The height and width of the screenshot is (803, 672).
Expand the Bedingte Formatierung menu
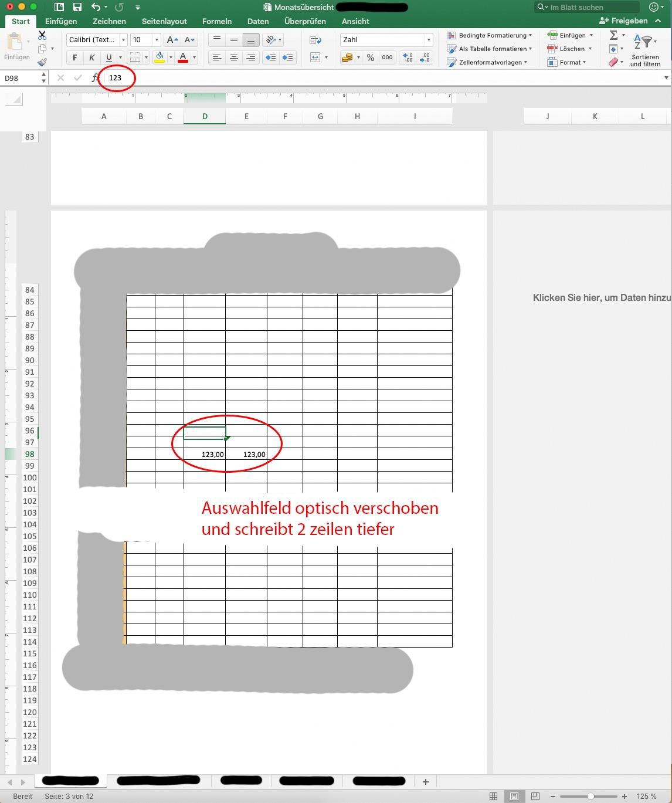(x=490, y=35)
